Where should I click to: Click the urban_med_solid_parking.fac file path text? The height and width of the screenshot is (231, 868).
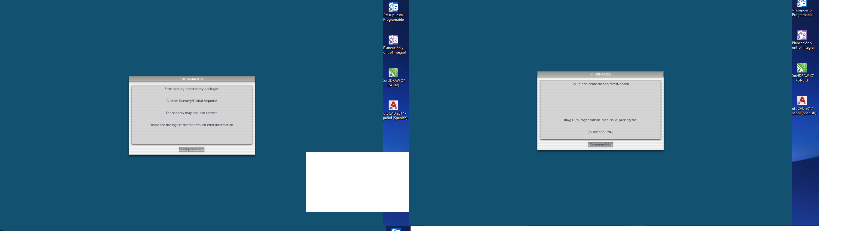point(600,120)
